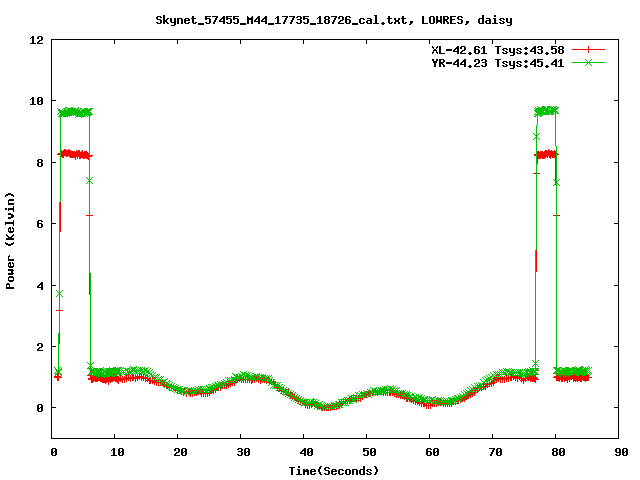Click the red XL legend line sample

coord(588,50)
